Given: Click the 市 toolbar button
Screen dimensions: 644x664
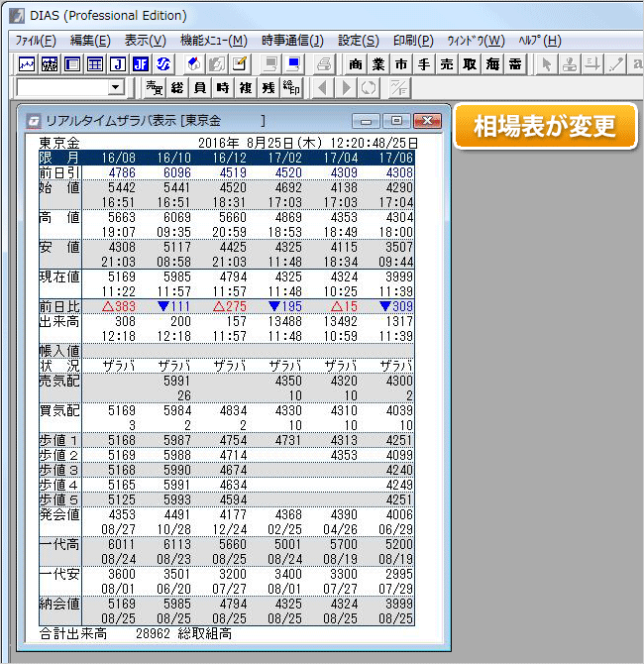Looking at the screenshot, I should (400, 64).
